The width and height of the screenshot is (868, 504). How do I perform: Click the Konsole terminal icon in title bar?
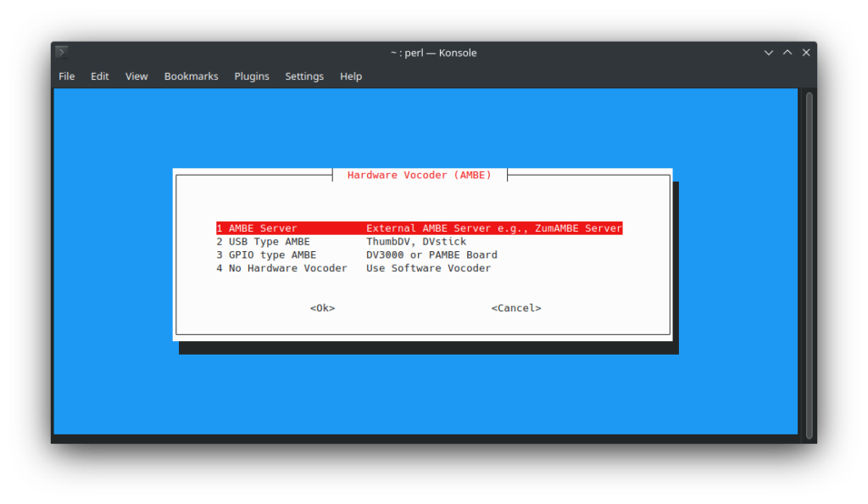click(61, 53)
